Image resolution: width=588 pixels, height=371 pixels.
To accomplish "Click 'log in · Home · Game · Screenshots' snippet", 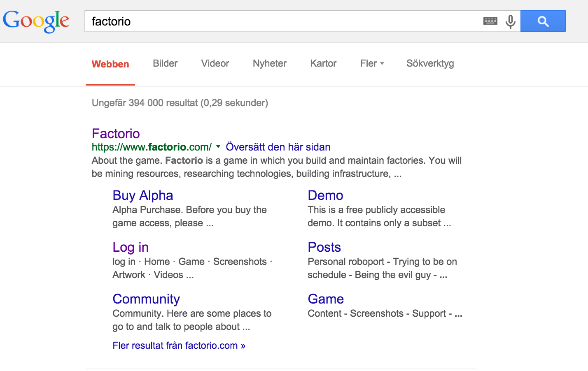I will (192, 268).
